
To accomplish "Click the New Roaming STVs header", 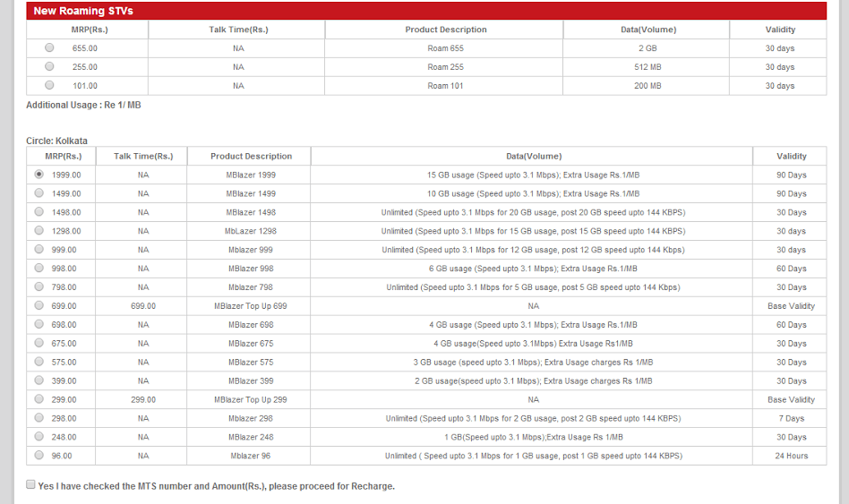I will pos(426,11).
